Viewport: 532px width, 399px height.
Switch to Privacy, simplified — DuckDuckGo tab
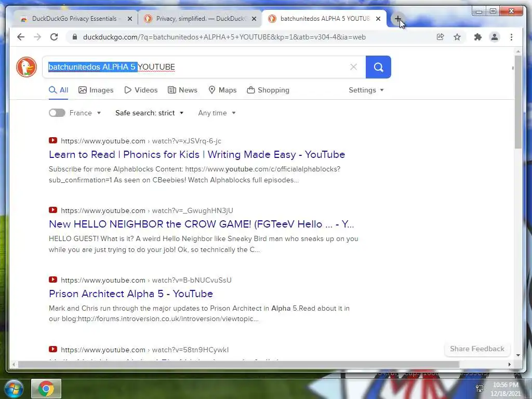click(x=200, y=19)
